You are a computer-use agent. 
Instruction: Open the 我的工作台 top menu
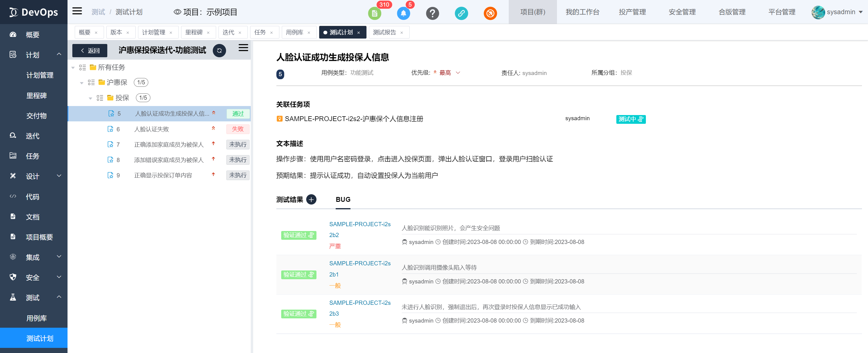coord(582,12)
